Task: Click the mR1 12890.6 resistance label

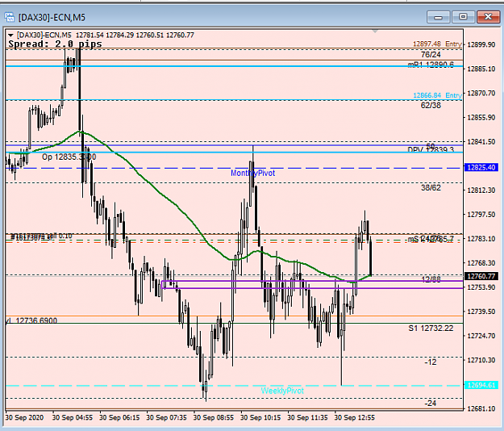Action: [431, 65]
